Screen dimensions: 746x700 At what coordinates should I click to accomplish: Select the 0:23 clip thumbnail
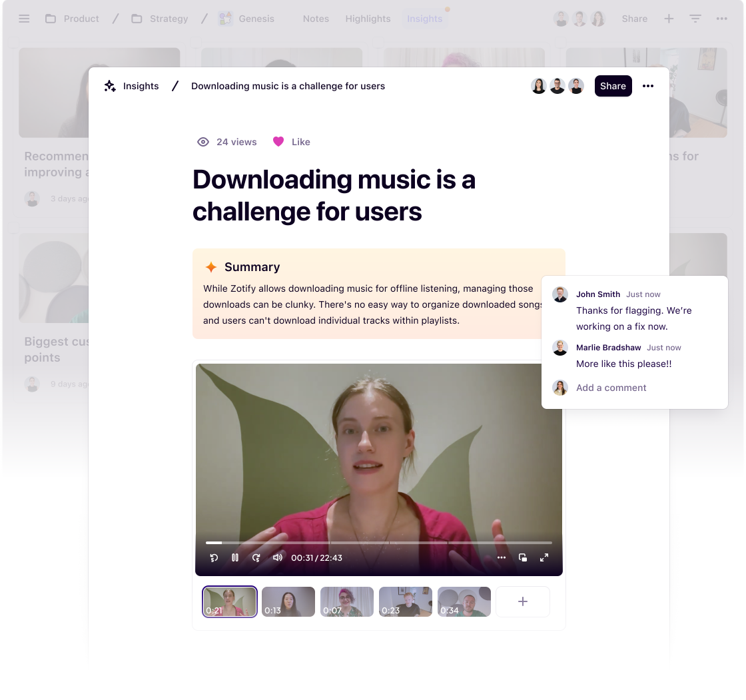406,602
